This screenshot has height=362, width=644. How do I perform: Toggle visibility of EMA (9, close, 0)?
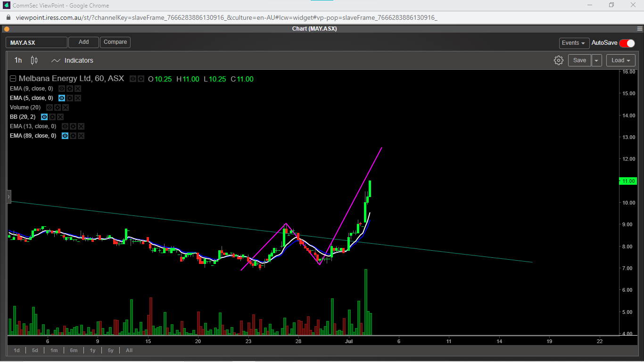[62, 89]
